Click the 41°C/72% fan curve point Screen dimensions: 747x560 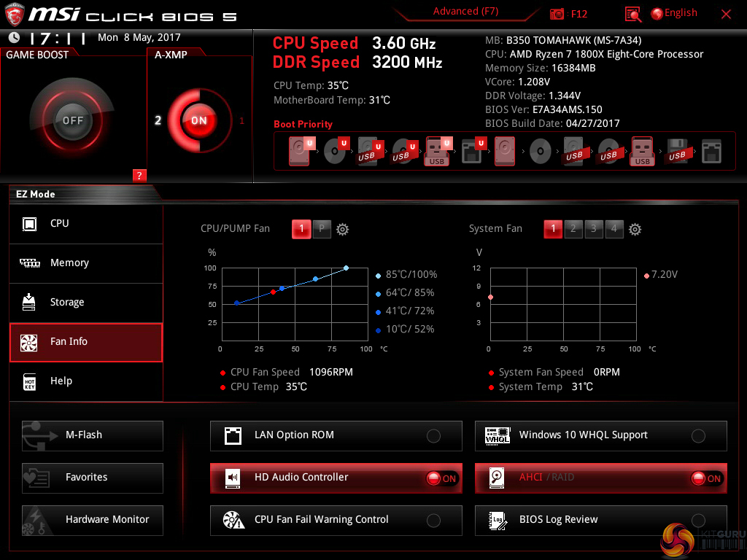[x=282, y=289]
